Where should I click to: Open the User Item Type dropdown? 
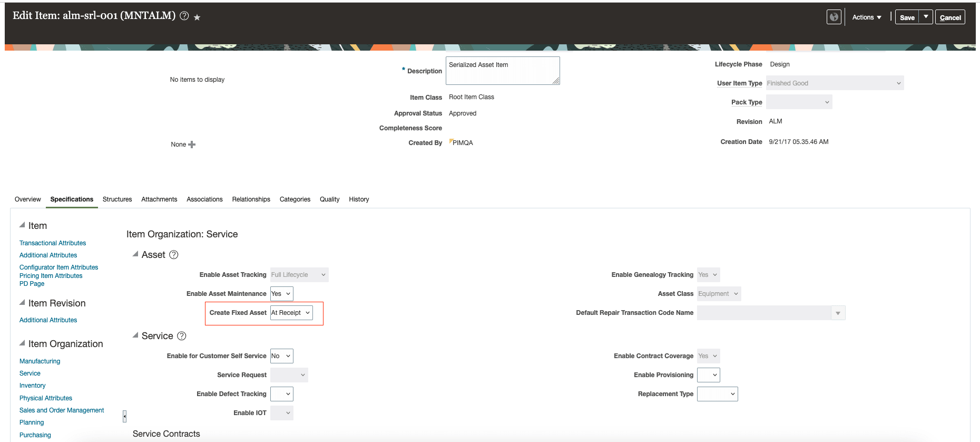[x=835, y=83]
